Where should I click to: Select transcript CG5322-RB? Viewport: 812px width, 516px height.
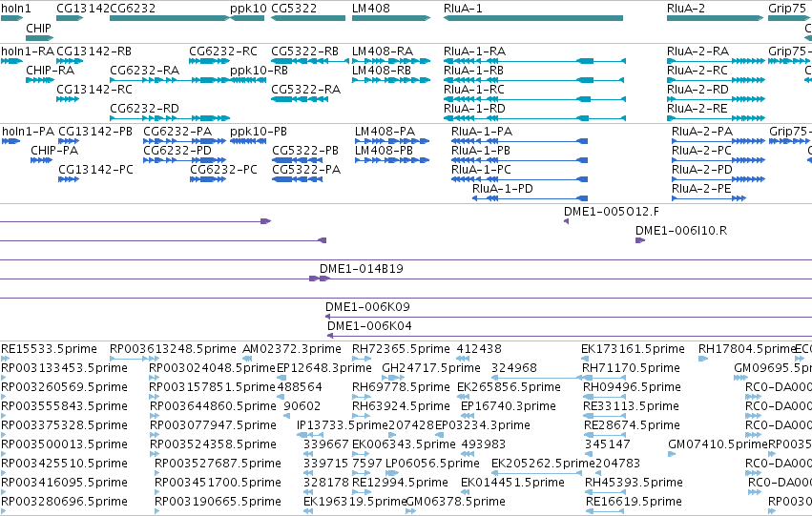click(x=305, y=52)
